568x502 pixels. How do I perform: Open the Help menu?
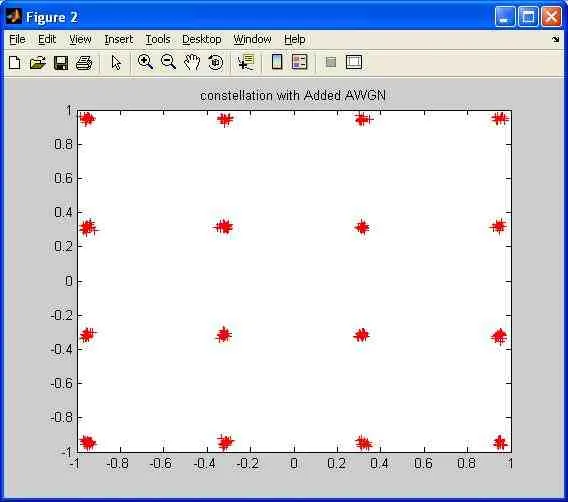[x=295, y=39]
